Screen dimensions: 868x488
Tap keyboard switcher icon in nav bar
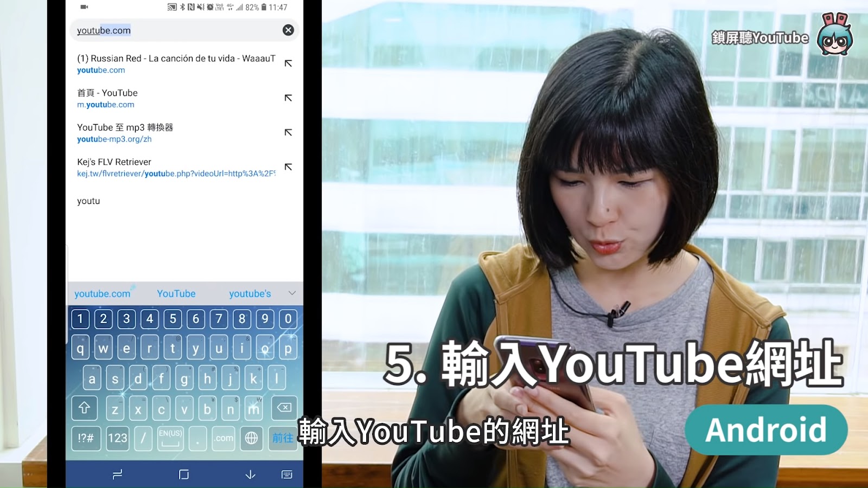pyautogui.click(x=287, y=474)
